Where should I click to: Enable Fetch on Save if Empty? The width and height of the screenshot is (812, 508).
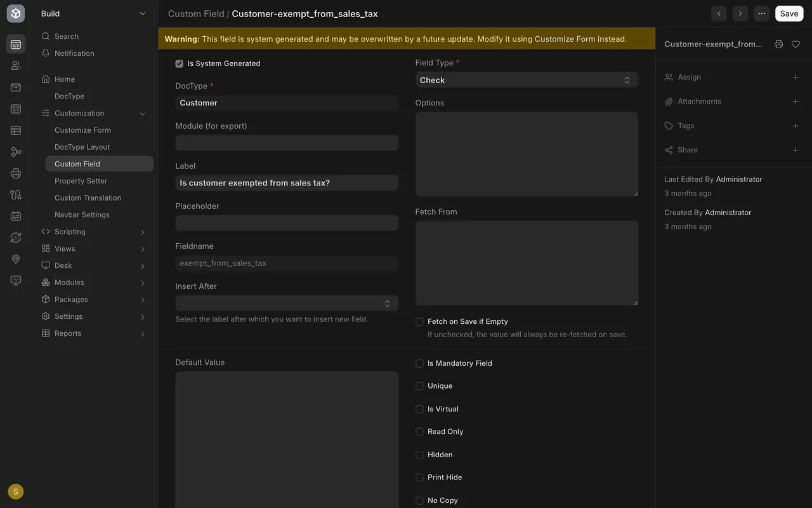419,322
